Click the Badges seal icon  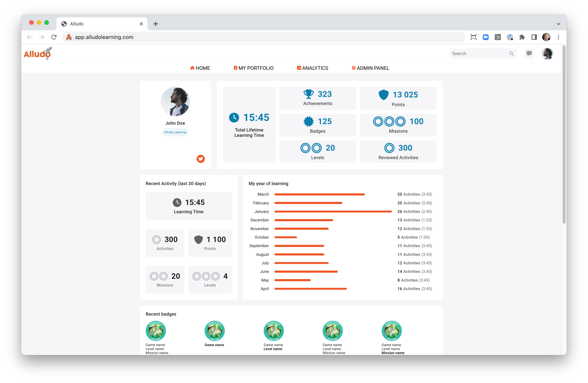(x=308, y=121)
